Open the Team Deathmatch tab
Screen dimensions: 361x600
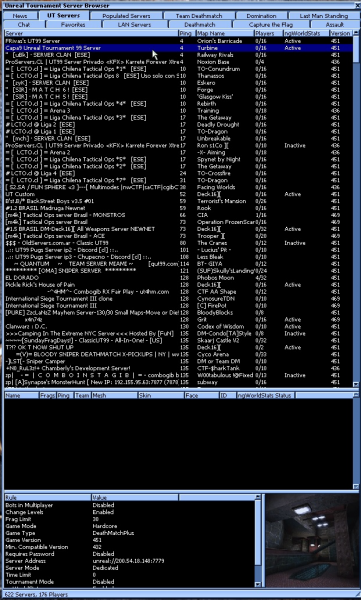coord(199,16)
